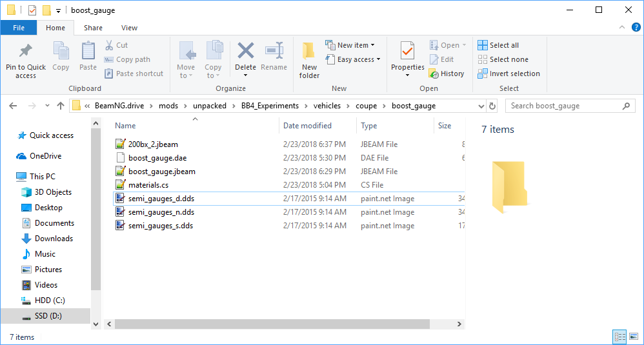This screenshot has width=644, height=345.
Task: Select file 200bx_2.jbeam
Action: pyautogui.click(x=153, y=144)
